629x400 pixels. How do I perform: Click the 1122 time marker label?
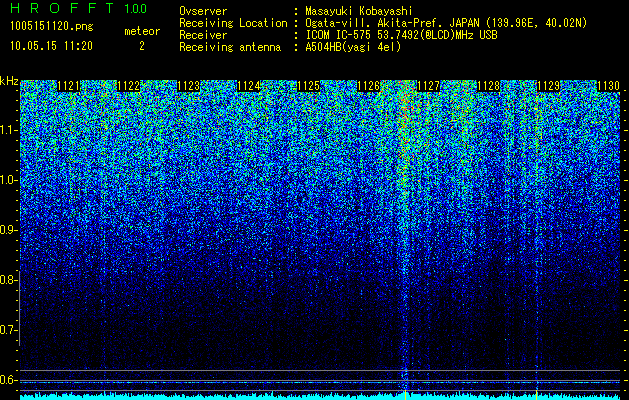coord(129,86)
